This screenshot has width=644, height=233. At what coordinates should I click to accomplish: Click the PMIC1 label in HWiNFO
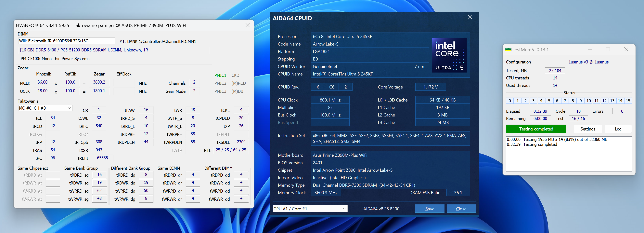pyautogui.click(x=220, y=75)
